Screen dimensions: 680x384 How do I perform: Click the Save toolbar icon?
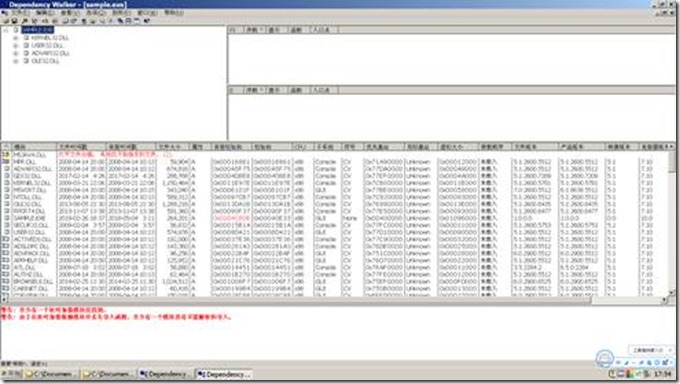click(x=15, y=20)
